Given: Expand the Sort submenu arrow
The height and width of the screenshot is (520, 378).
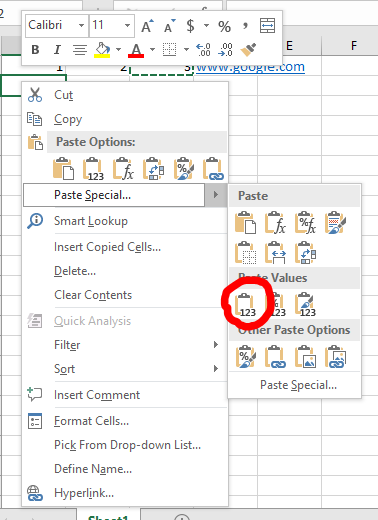Looking at the screenshot, I should coord(216,368).
